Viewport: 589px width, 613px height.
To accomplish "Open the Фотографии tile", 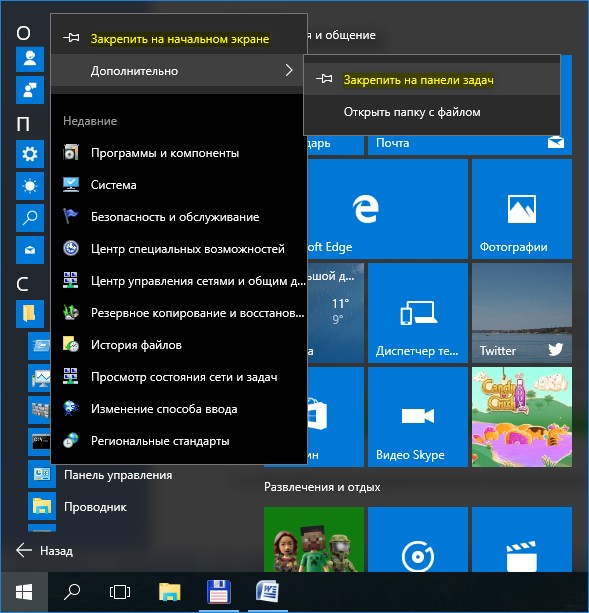I will pos(522,209).
